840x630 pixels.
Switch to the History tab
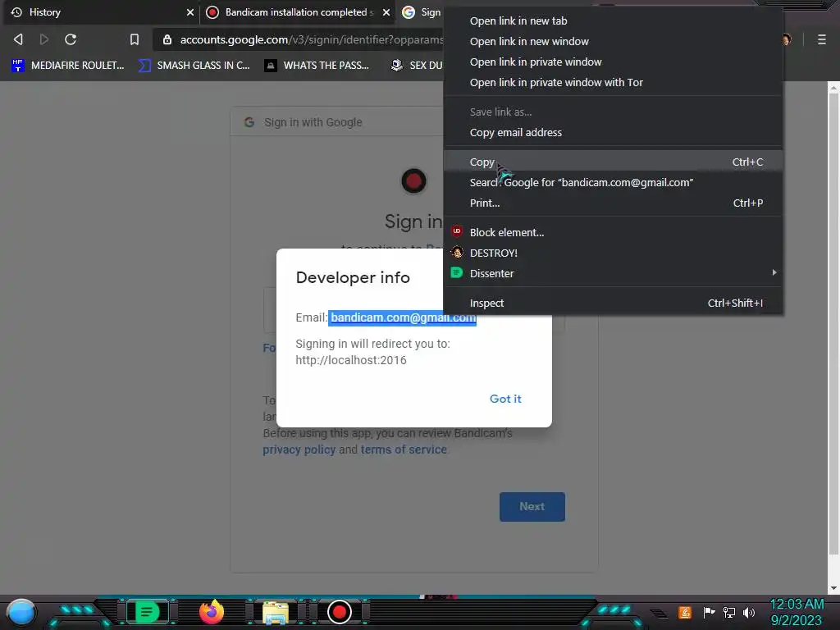pos(100,12)
